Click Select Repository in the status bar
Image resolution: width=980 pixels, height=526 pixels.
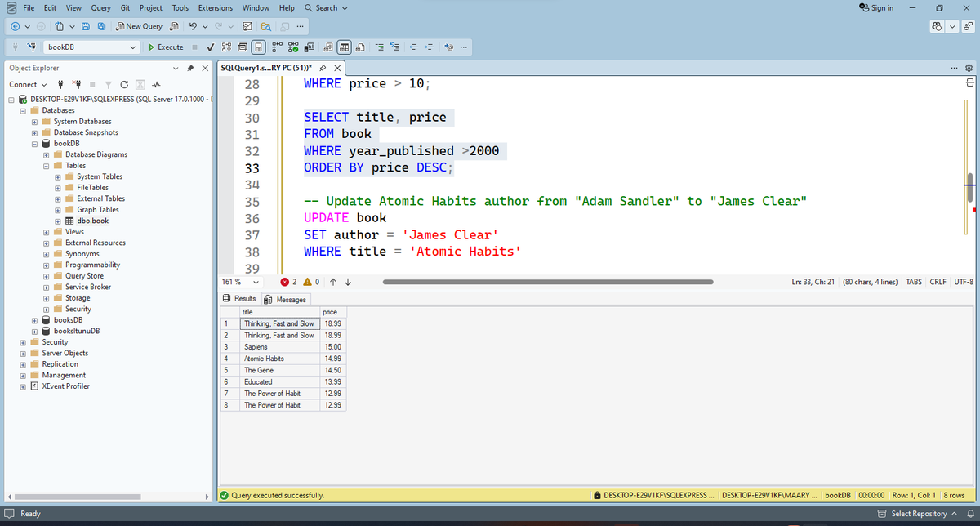[x=920, y=514]
